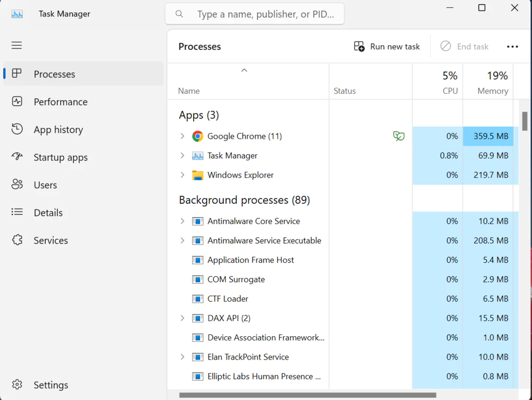Viewport: 532px width, 400px height.
Task: Click the End task button label
Action: click(x=472, y=46)
